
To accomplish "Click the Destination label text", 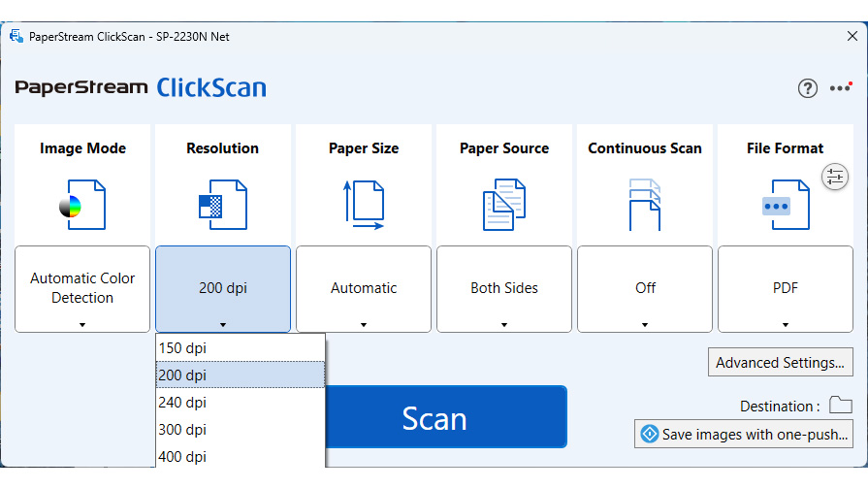I will [780, 406].
